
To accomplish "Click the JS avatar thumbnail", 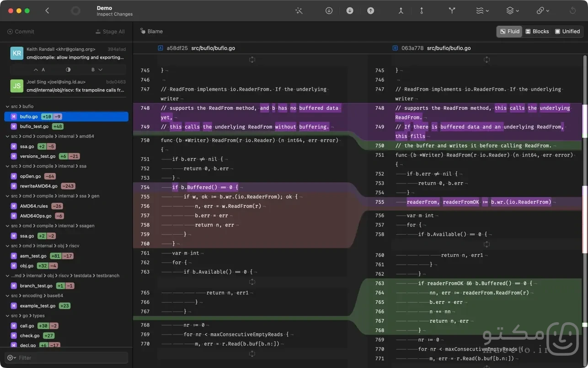I will [x=17, y=86].
